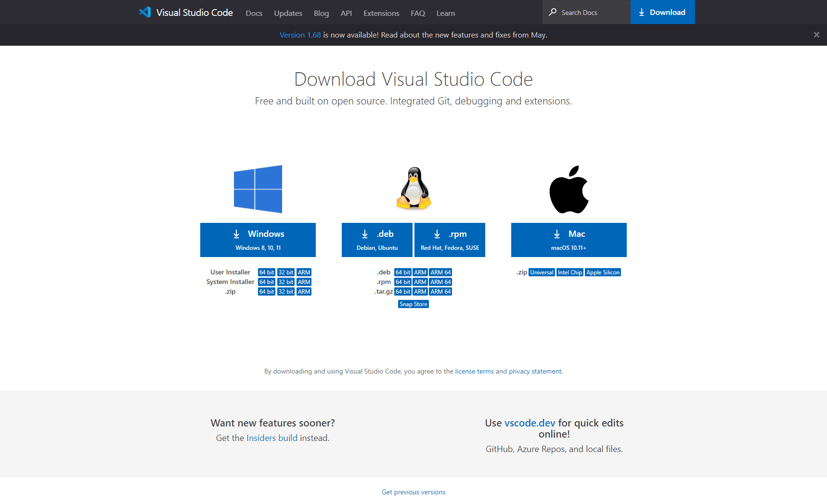Image resolution: width=827 pixels, height=504 pixels.
Task: Download the .rpm package for Red Hat
Action: pyautogui.click(x=450, y=240)
